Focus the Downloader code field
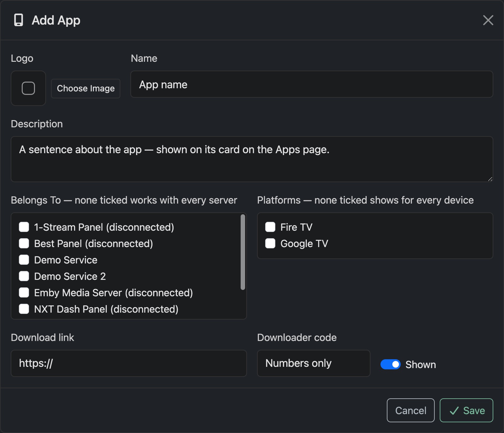Screen dimensions: 504x433 [314, 363]
